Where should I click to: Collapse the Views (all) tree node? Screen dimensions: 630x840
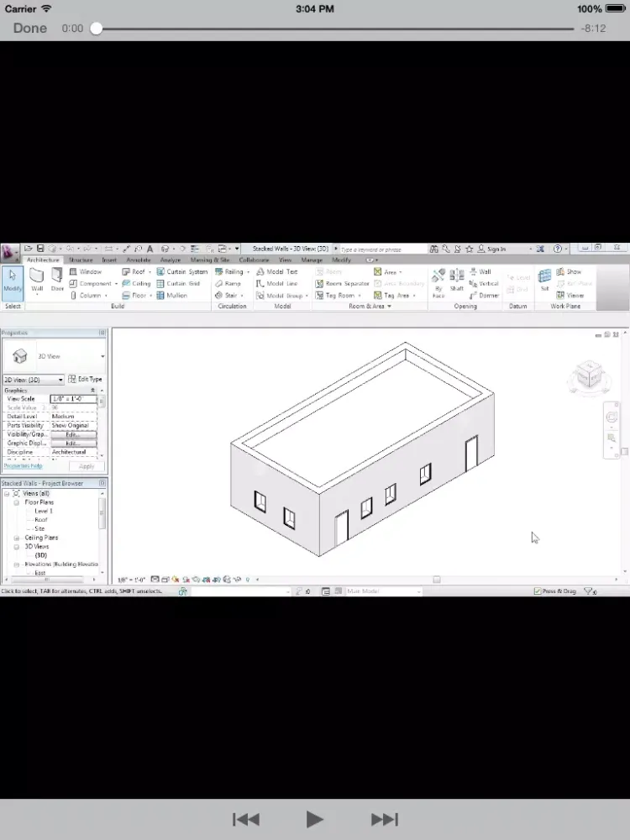click(7, 493)
